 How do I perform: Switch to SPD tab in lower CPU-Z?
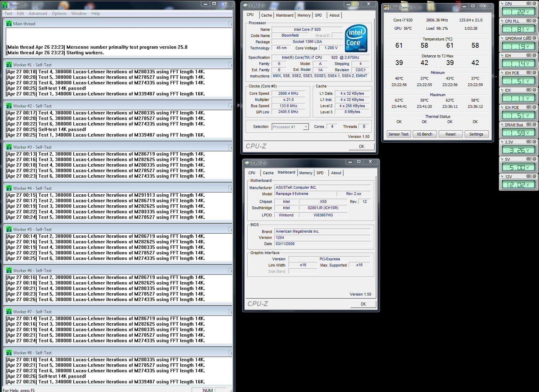coord(320,173)
